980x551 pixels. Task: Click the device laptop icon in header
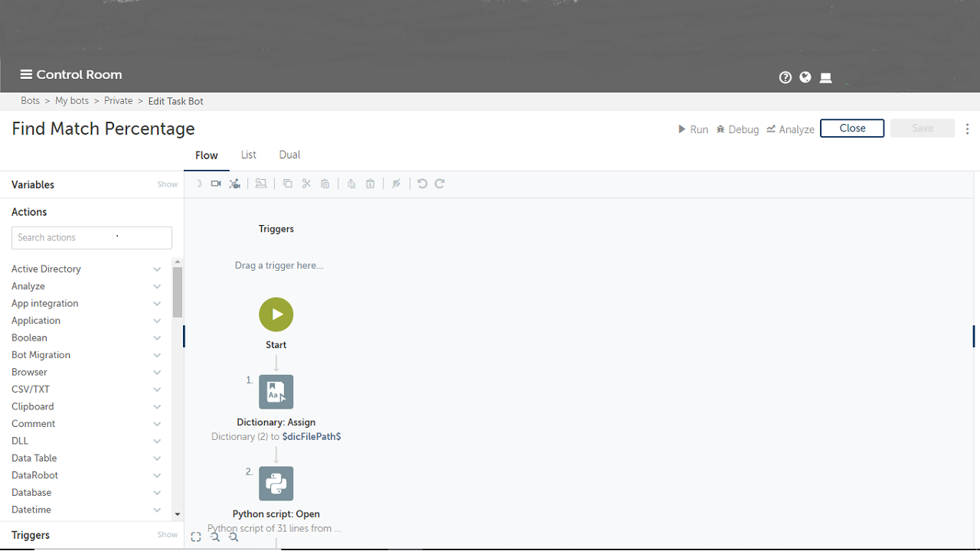click(825, 77)
